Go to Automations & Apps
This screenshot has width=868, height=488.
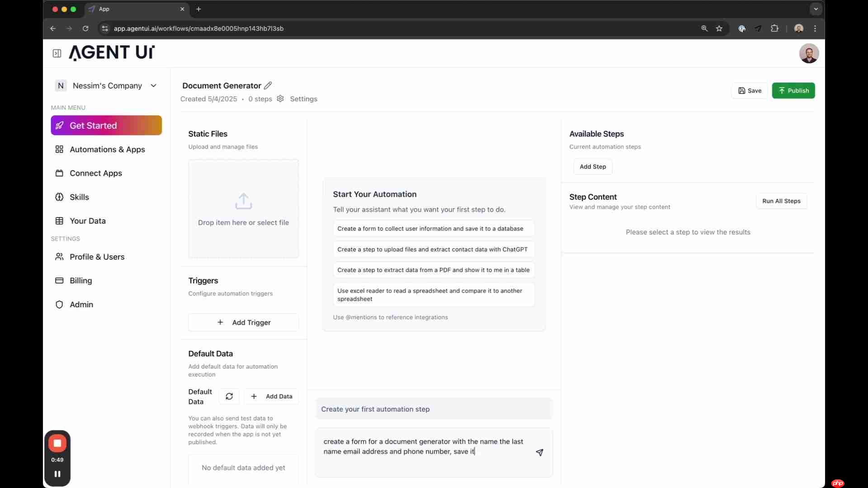click(x=106, y=150)
